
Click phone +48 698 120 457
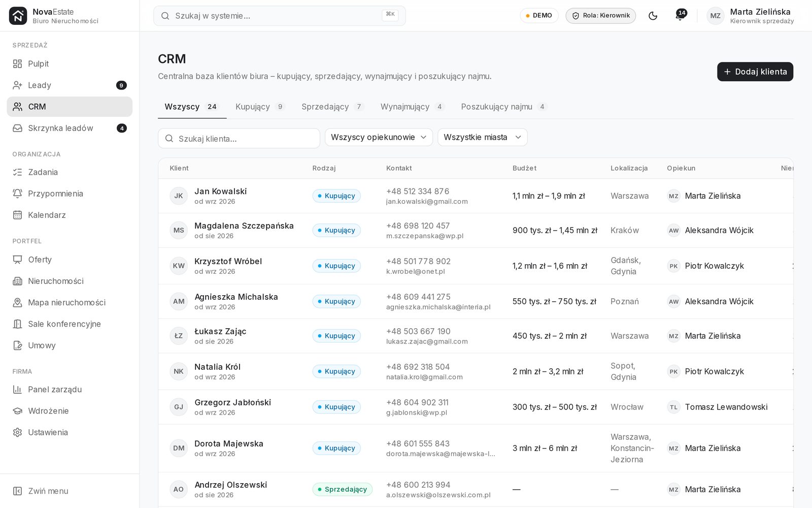[x=418, y=226]
